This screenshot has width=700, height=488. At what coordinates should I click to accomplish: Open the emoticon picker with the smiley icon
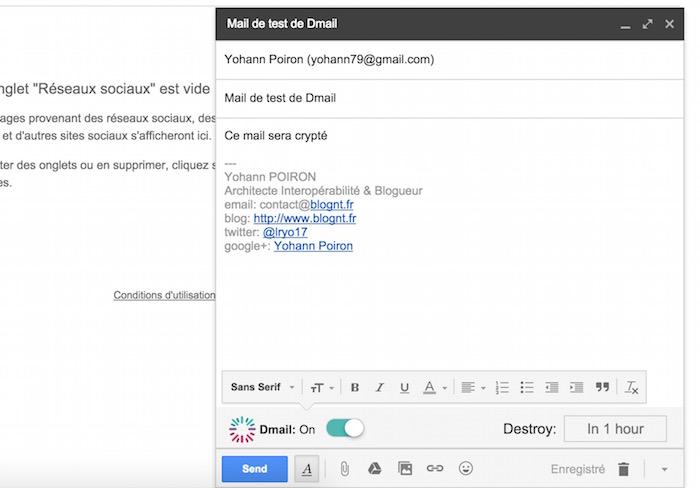pos(466,468)
